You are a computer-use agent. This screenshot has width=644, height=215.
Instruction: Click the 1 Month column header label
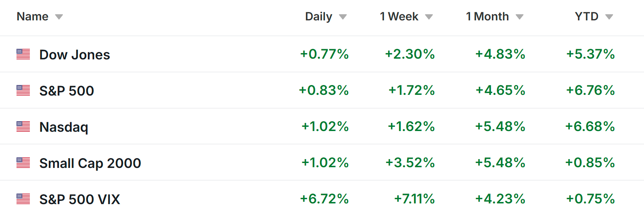tap(487, 17)
